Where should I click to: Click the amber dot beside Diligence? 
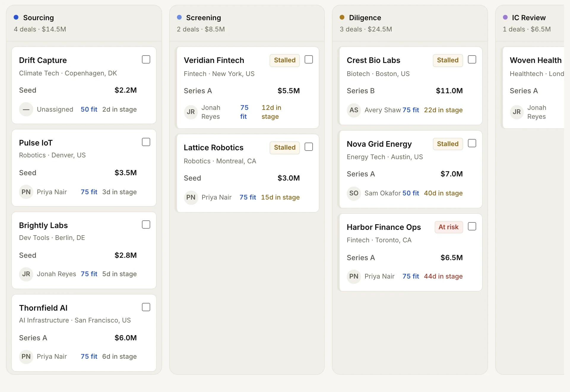(x=342, y=17)
